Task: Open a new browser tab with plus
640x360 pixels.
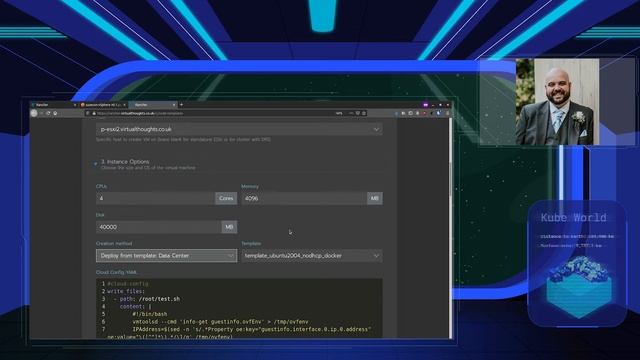Action: [x=181, y=105]
